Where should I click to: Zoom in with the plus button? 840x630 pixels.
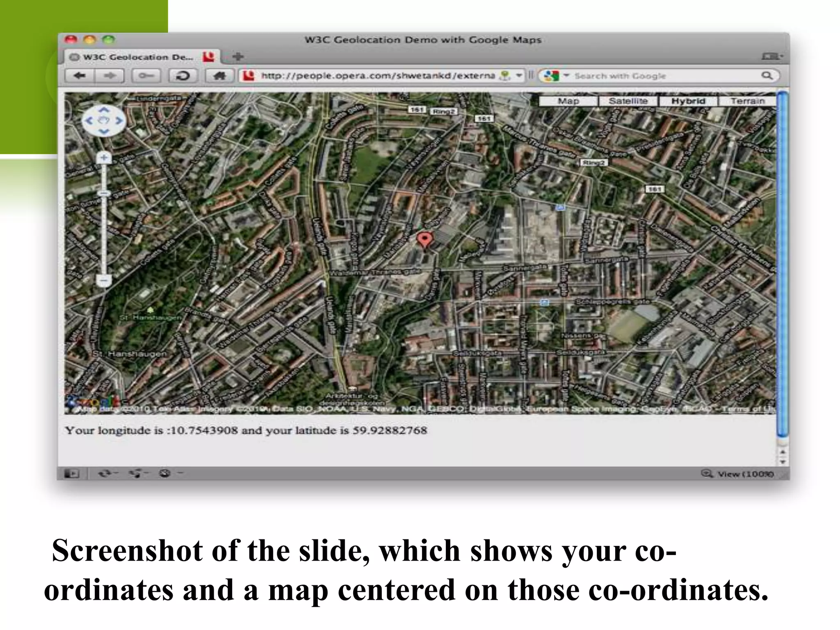[104, 158]
